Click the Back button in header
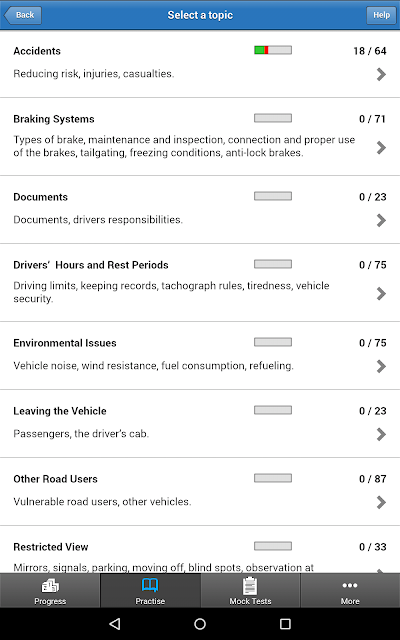400x640 pixels. click(x=22, y=15)
